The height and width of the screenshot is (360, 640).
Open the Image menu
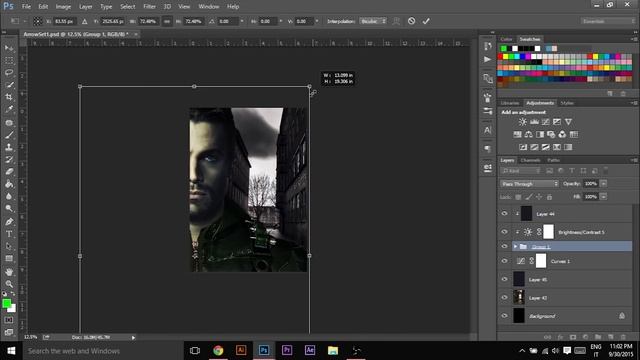pos(63,7)
